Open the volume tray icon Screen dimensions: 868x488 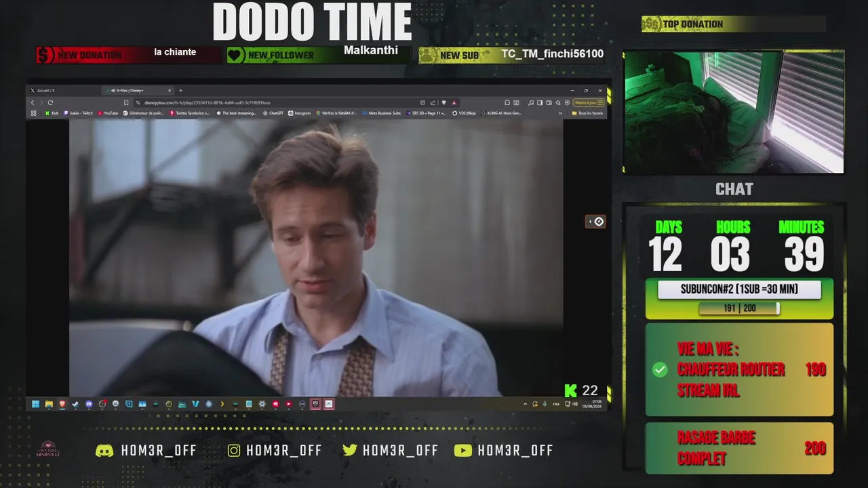coord(575,404)
